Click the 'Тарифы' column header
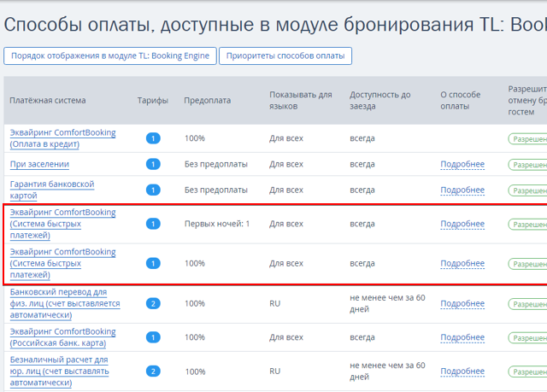547x392 pixels. coord(153,101)
